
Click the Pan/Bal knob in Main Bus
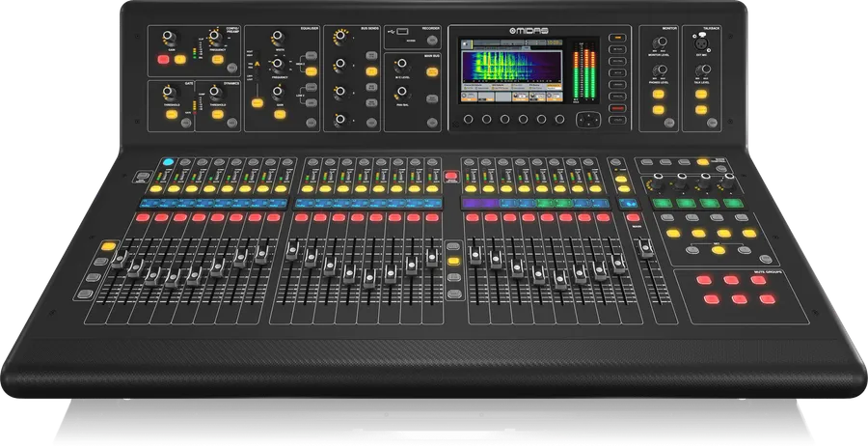(x=401, y=93)
